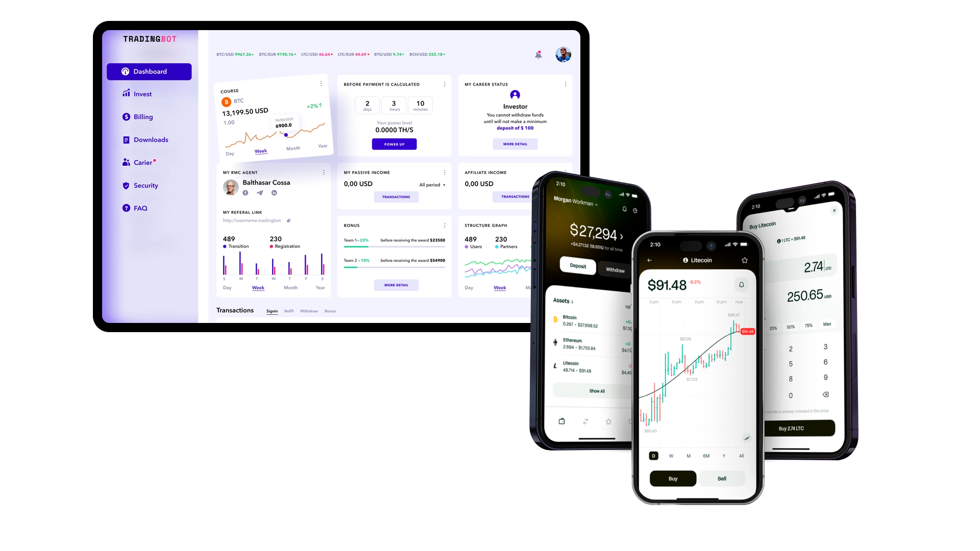Select the Week toggle on referral chart
Screen dimensions: 980x551
(x=258, y=287)
